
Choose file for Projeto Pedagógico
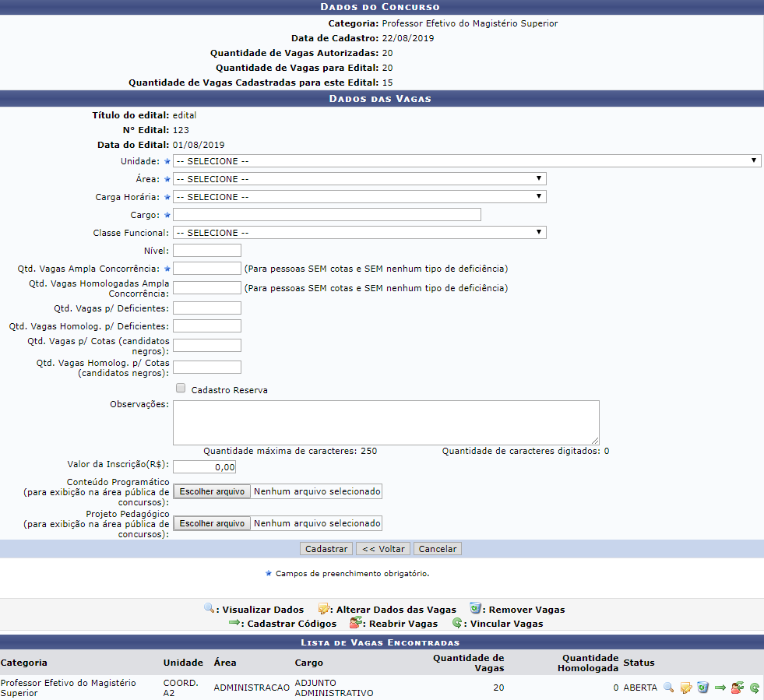[212, 523]
